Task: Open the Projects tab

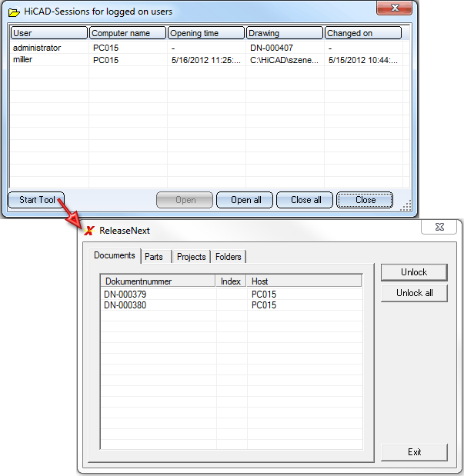Action: click(x=192, y=257)
